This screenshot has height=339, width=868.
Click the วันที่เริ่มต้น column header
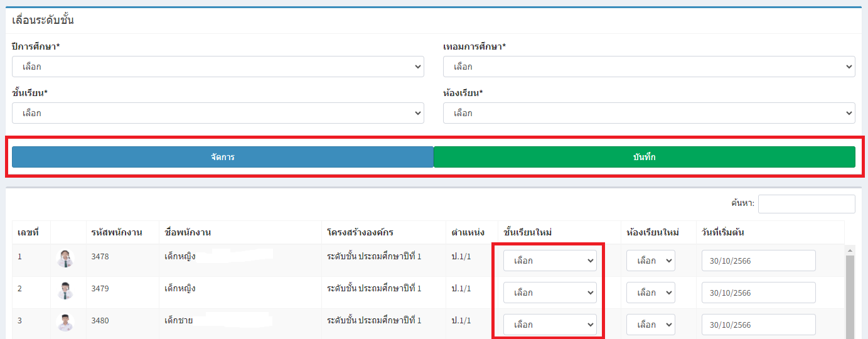click(770, 232)
